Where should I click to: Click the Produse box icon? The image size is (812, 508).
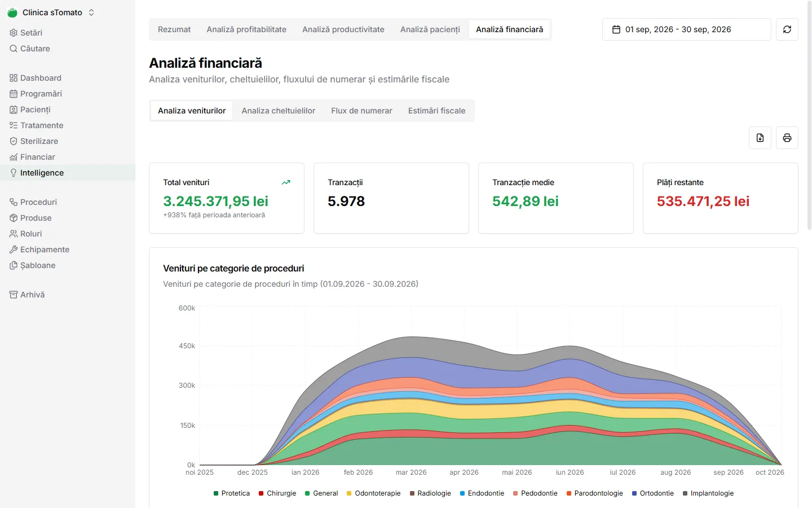pos(14,218)
